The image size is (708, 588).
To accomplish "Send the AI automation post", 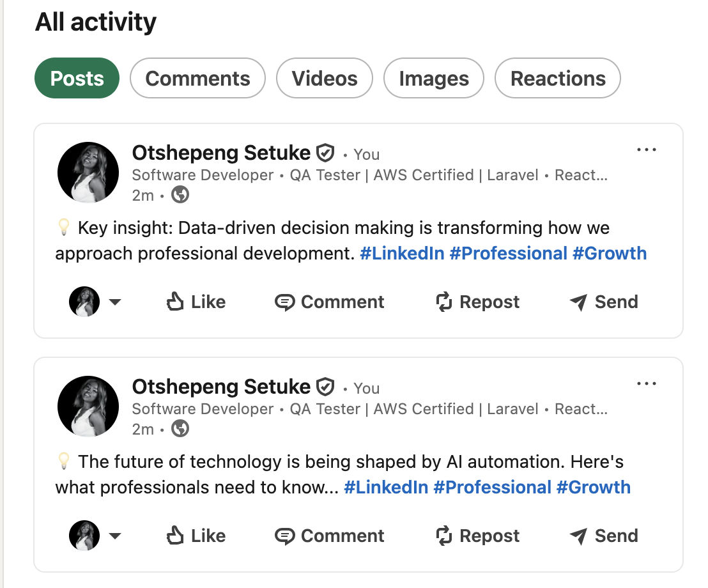I will (603, 536).
